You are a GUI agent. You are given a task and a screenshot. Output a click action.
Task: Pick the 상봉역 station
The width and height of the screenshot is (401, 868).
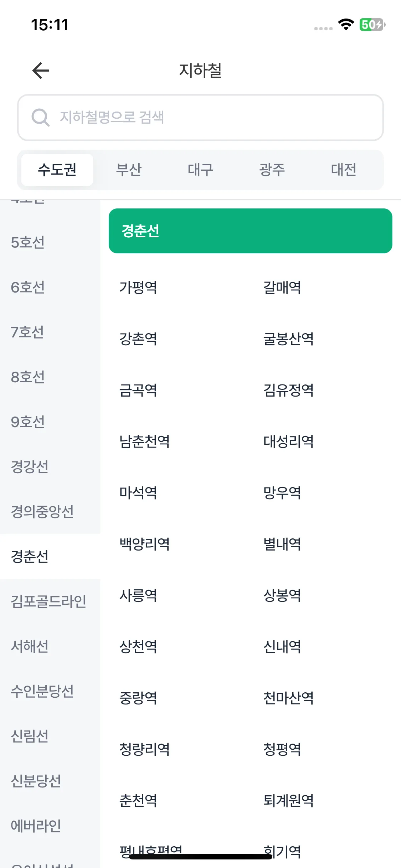[282, 595]
